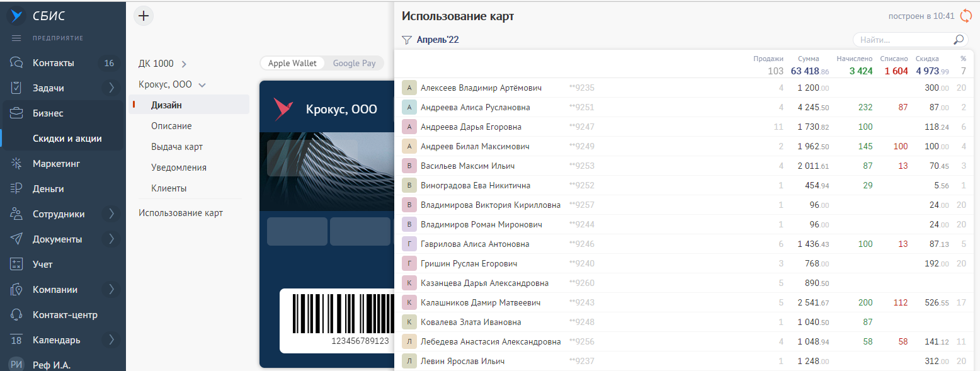Click the Найти search field

point(902,40)
